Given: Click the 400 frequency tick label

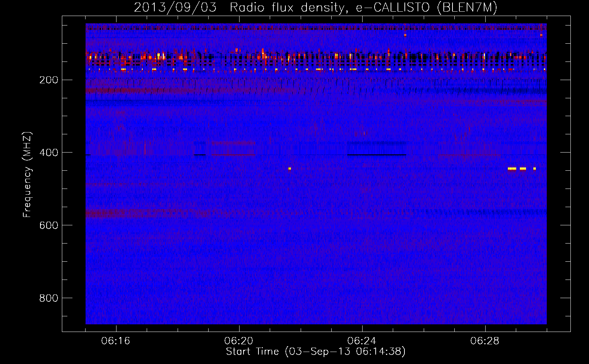Looking at the screenshot, I should [49, 153].
